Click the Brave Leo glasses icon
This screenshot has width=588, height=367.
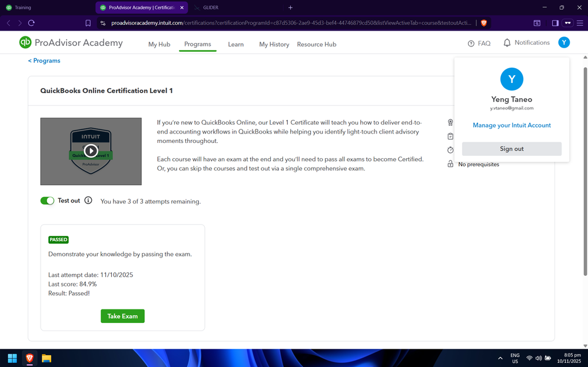568,23
